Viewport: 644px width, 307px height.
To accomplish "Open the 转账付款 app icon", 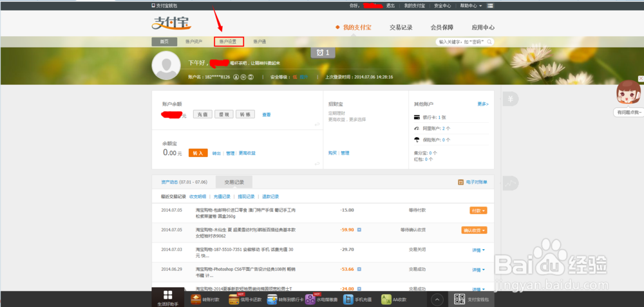I will [x=196, y=300].
